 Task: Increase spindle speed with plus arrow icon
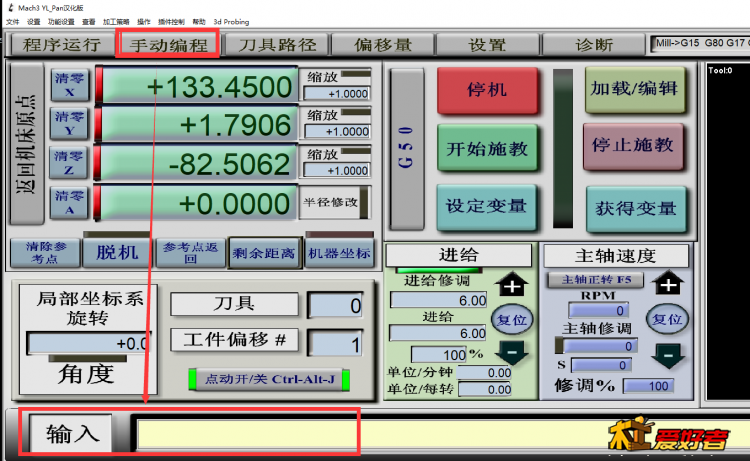(668, 284)
